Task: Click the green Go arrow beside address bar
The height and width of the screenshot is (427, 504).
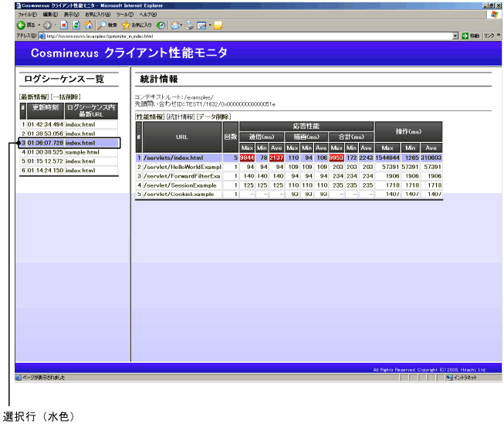Action: pyautogui.click(x=465, y=36)
